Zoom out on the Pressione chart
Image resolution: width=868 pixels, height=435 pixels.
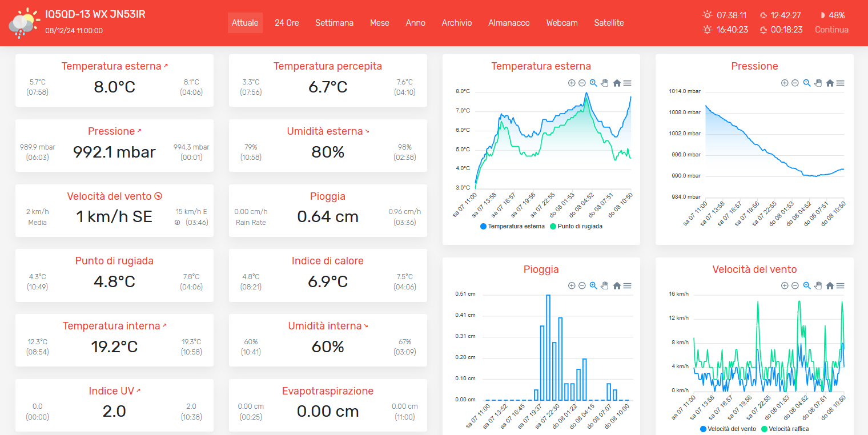point(795,83)
